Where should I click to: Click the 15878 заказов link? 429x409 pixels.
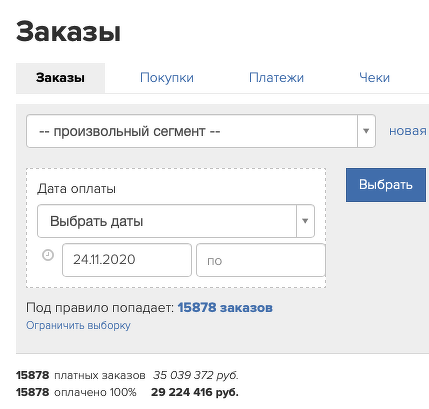tap(225, 308)
